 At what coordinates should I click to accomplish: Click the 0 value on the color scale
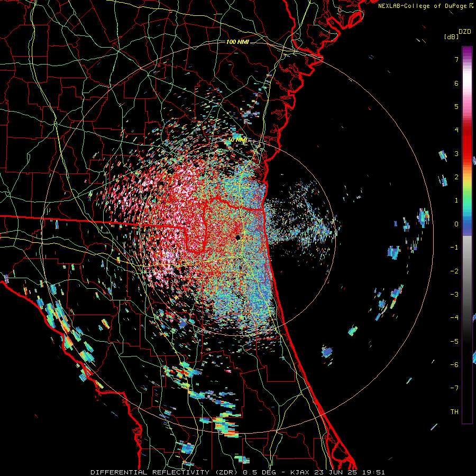[456, 224]
